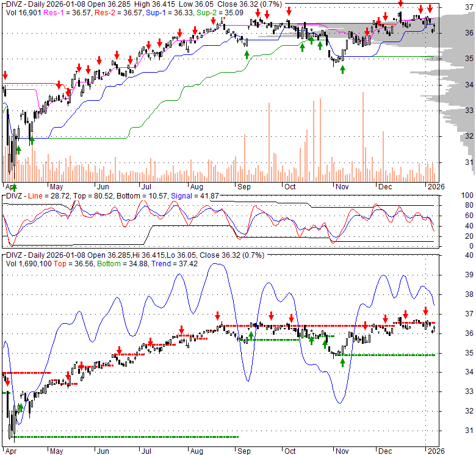Screen dimensions: 476x455
Task: Click the green up arrow below November low in bottom chart
Action: point(343,363)
